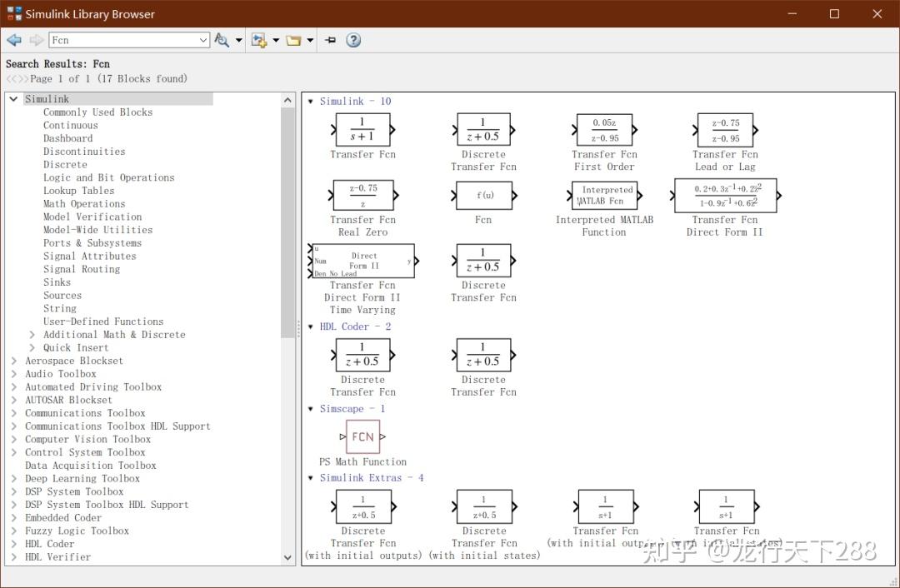Open the search text dropdown list
Screen dimensions: 900x588
click(x=203, y=40)
